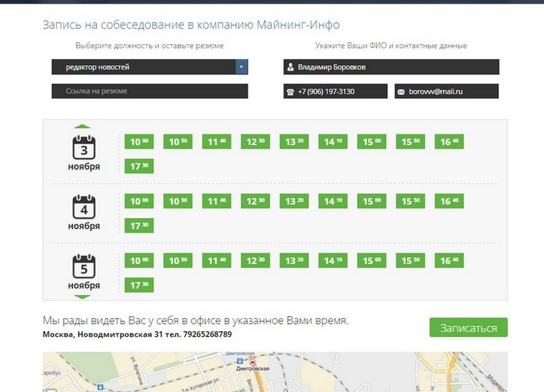
Task: Select 11:40 slot on 3 ноября
Action: click(x=217, y=142)
